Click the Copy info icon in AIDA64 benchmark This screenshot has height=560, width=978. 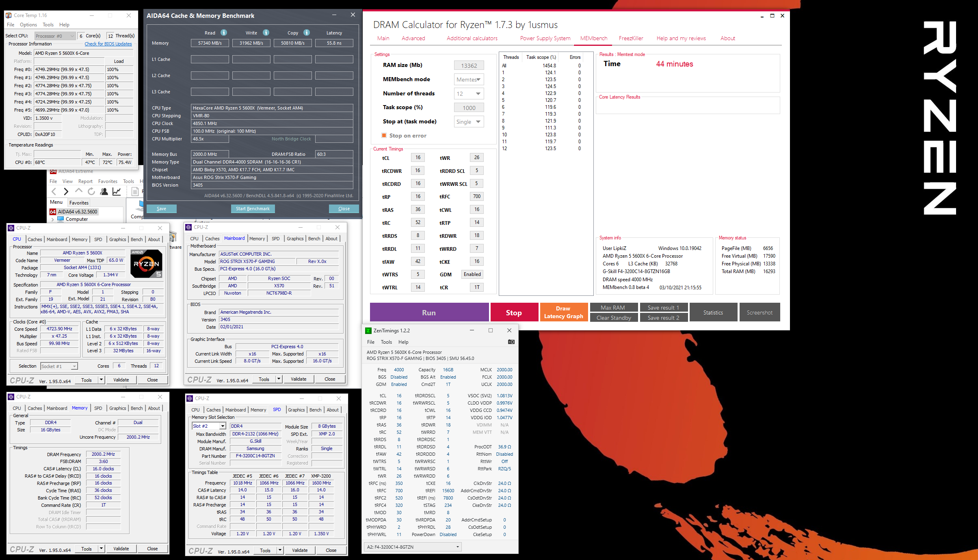tap(307, 32)
